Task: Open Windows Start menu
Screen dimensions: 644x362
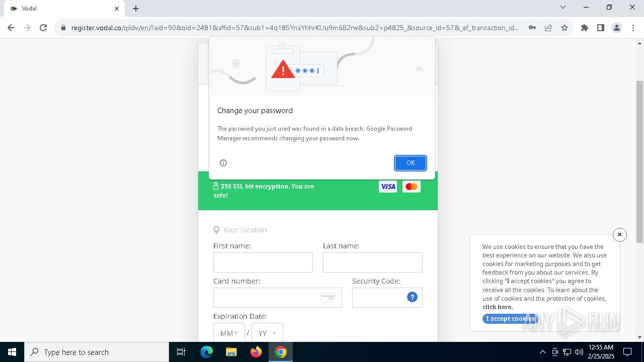Action: (x=12, y=352)
